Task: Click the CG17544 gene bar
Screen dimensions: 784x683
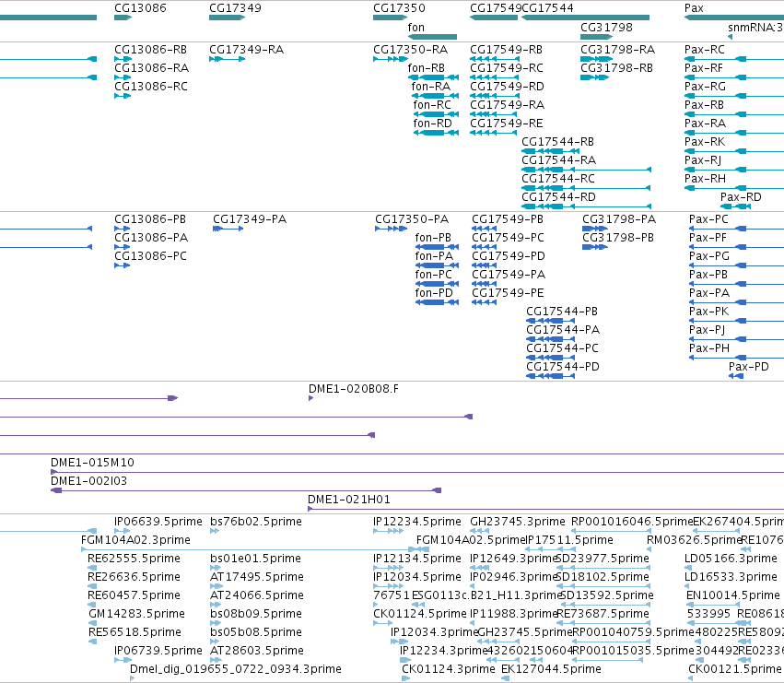Action: (586, 18)
